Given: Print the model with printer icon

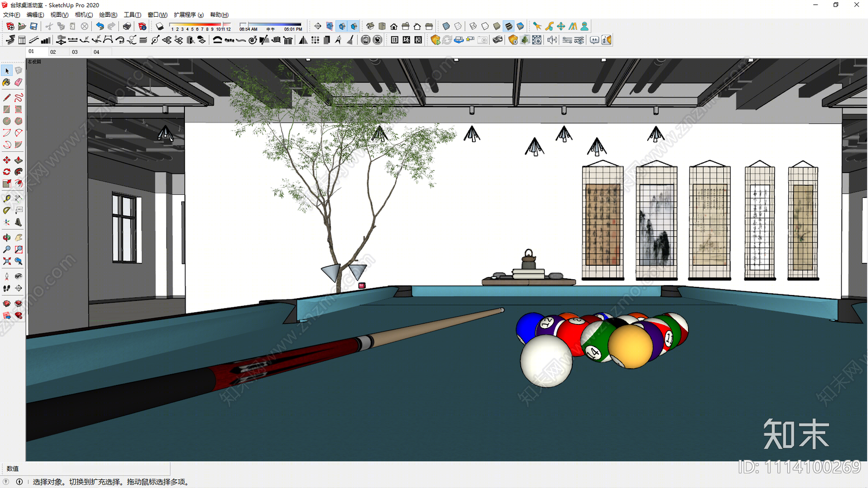Looking at the screenshot, I should tap(127, 26).
